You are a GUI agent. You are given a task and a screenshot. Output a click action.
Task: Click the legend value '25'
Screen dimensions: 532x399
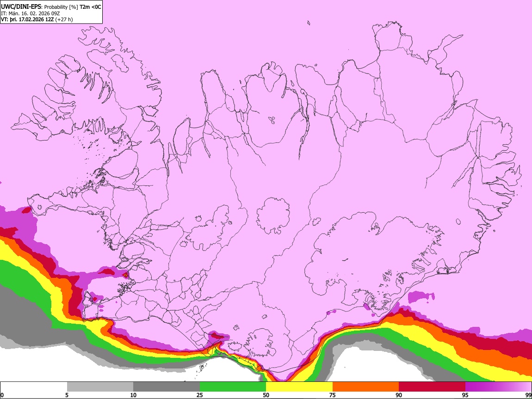(200, 395)
